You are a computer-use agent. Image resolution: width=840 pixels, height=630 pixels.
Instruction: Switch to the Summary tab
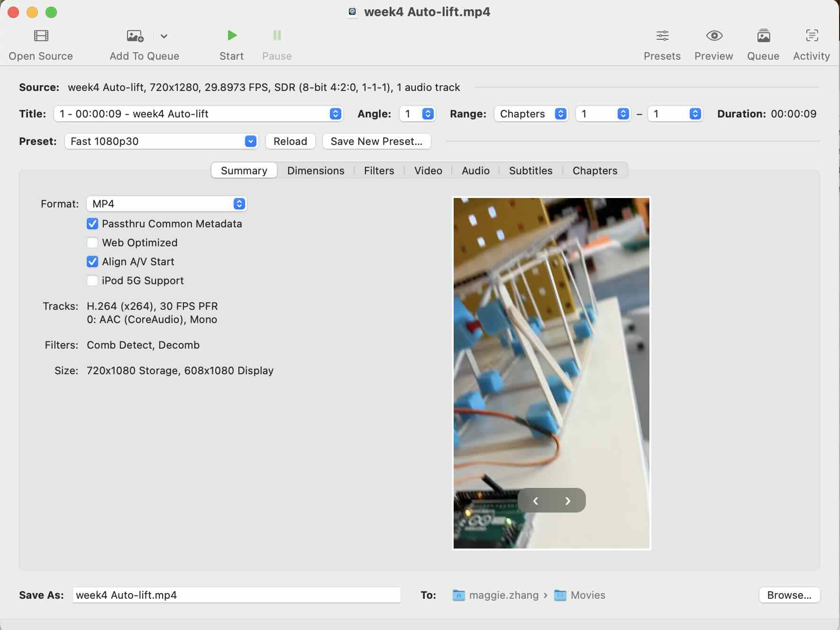(x=244, y=171)
